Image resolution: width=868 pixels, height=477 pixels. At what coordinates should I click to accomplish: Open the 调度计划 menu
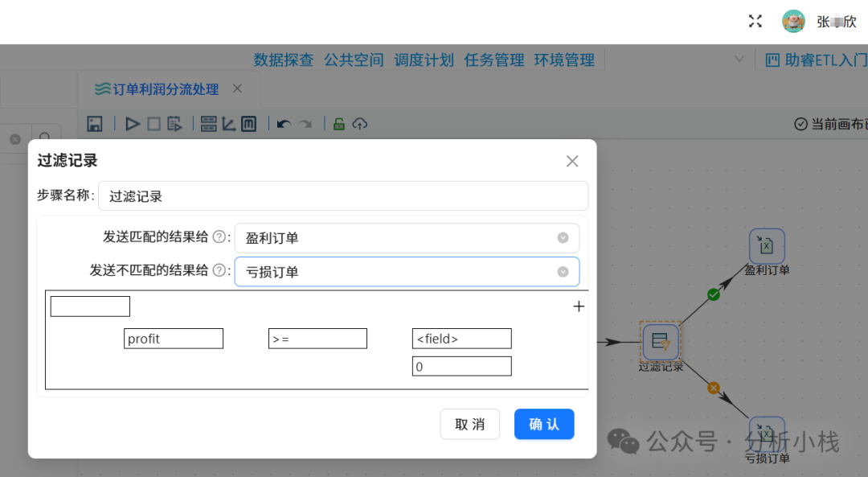pos(424,60)
